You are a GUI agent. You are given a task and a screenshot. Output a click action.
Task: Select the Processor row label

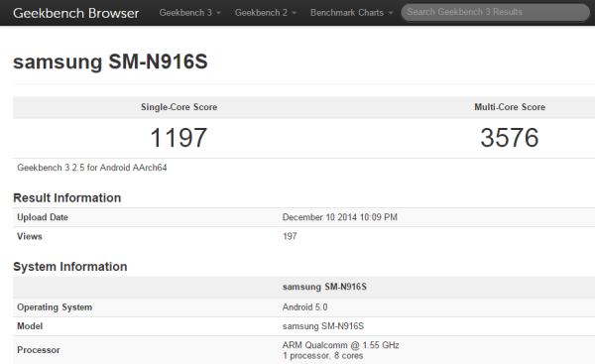point(39,350)
